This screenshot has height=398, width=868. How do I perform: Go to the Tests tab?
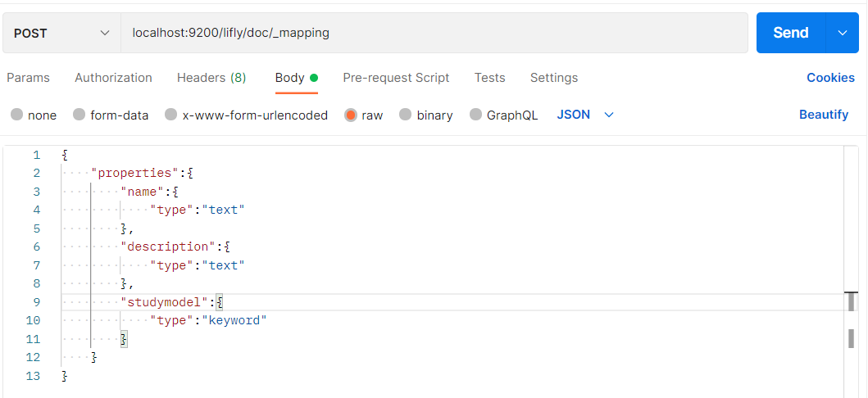point(489,78)
